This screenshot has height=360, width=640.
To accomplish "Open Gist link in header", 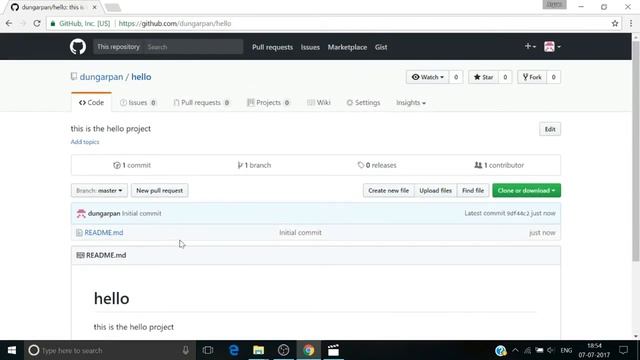I will tap(381, 47).
